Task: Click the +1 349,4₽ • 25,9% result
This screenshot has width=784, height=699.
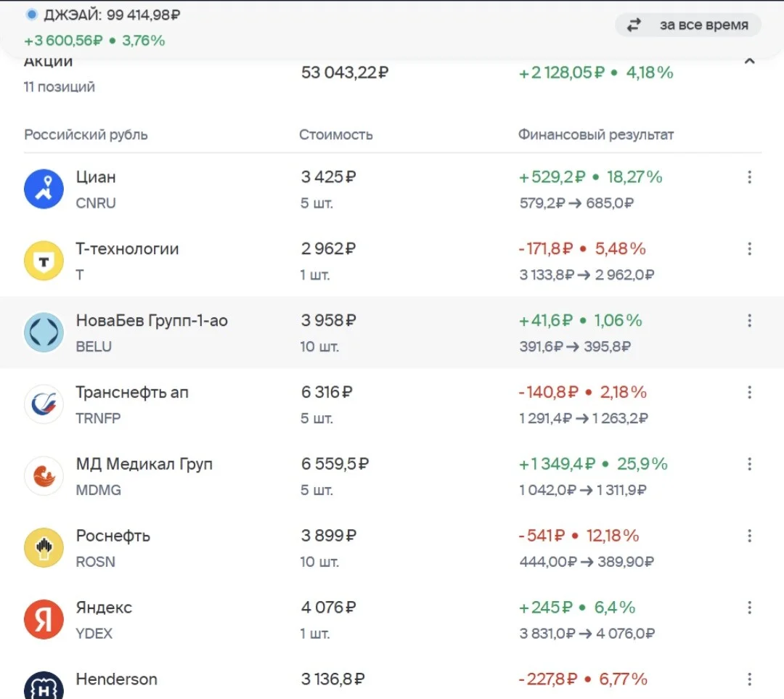Action: click(593, 464)
